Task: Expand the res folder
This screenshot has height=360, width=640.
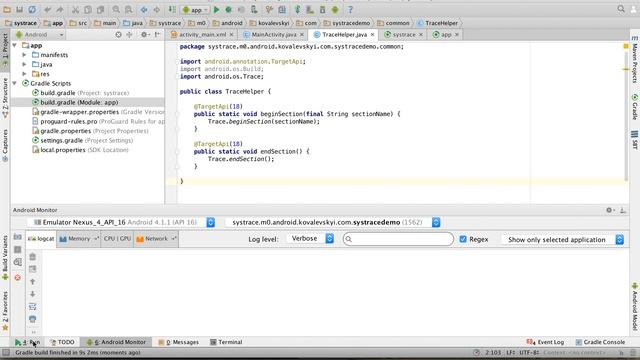Action: [24, 74]
